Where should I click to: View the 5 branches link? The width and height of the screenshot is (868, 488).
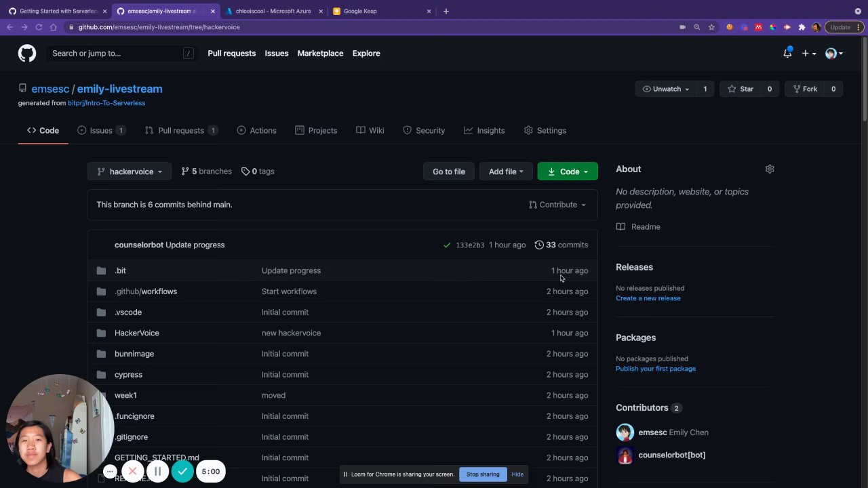pyautogui.click(x=206, y=171)
